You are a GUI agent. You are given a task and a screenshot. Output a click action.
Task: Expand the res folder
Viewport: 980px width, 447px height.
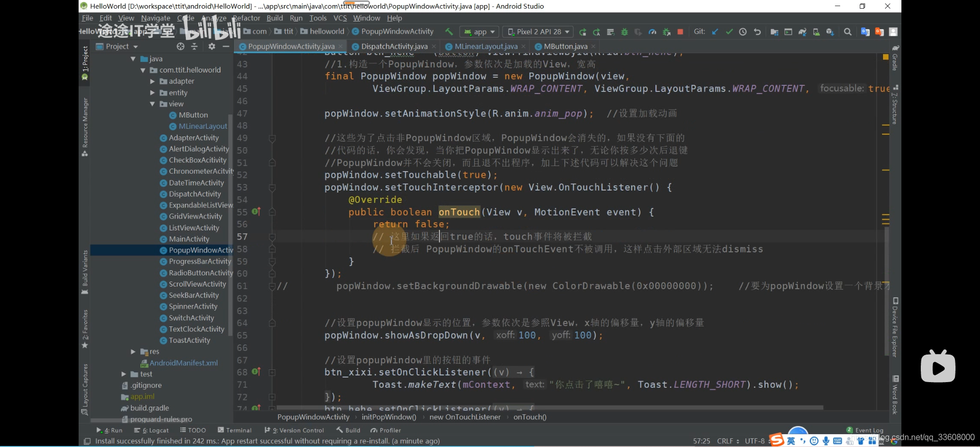[133, 351]
